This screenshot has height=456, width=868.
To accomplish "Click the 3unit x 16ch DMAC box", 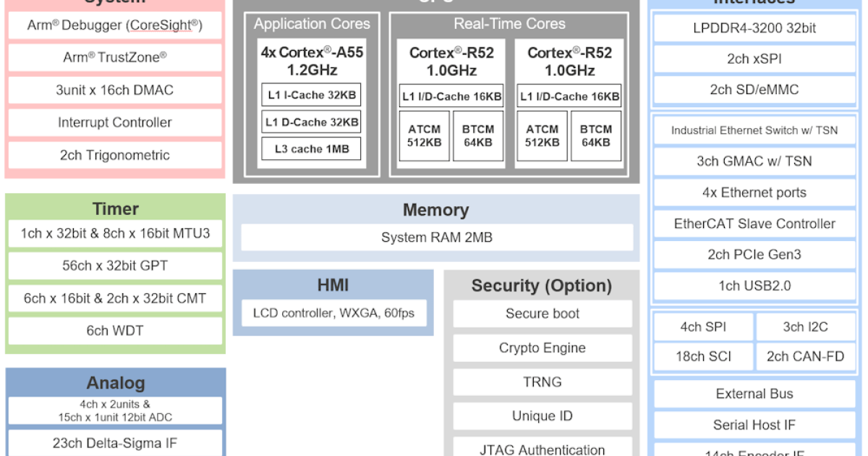I will pos(114,90).
